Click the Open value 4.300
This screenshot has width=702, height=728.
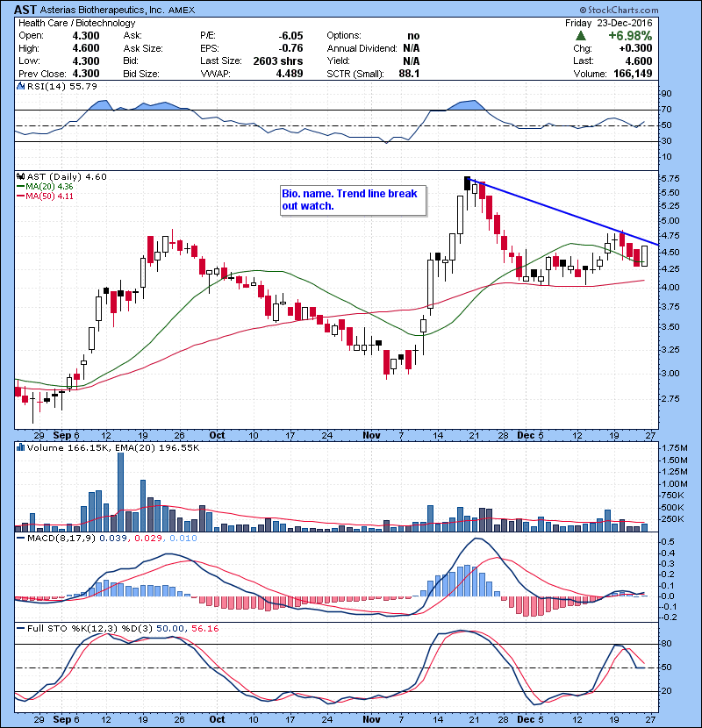(x=86, y=36)
